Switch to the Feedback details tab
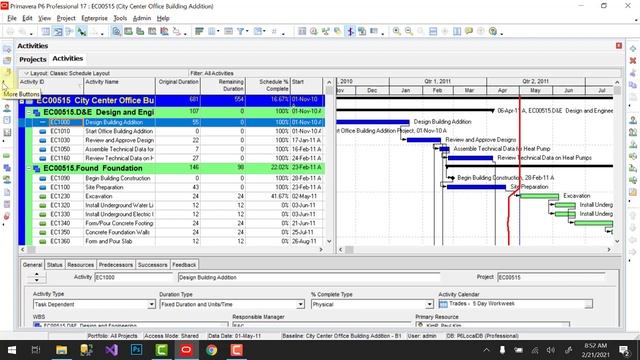This screenshot has height=360, width=640. pyautogui.click(x=184, y=265)
